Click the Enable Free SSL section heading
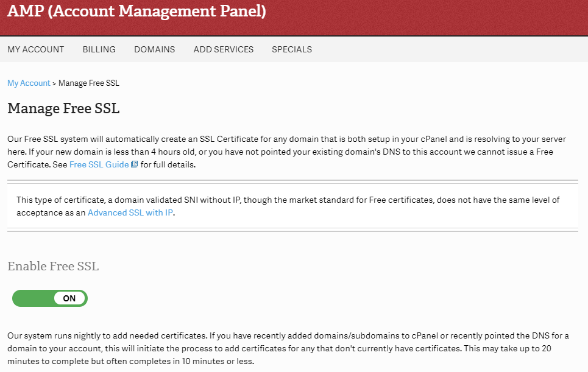The image size is (588, 372). (x=53, y=266)
